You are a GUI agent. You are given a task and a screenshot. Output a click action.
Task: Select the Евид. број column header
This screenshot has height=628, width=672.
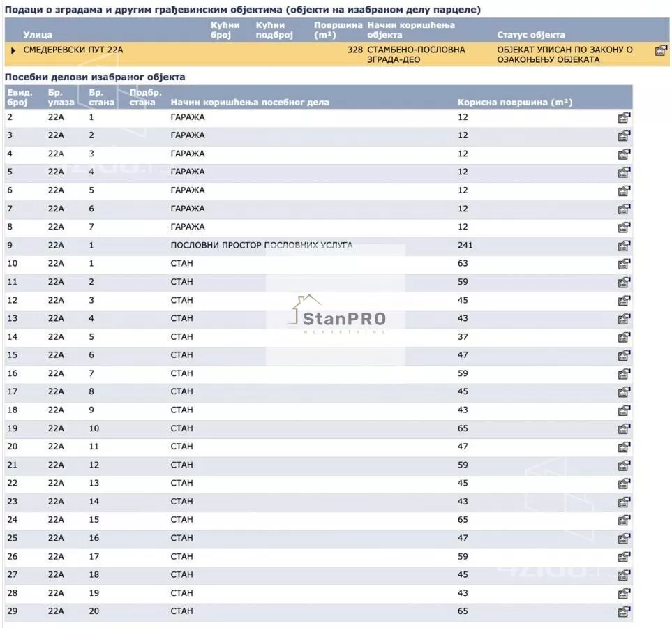pyautogui.click(x=20, y=97)
